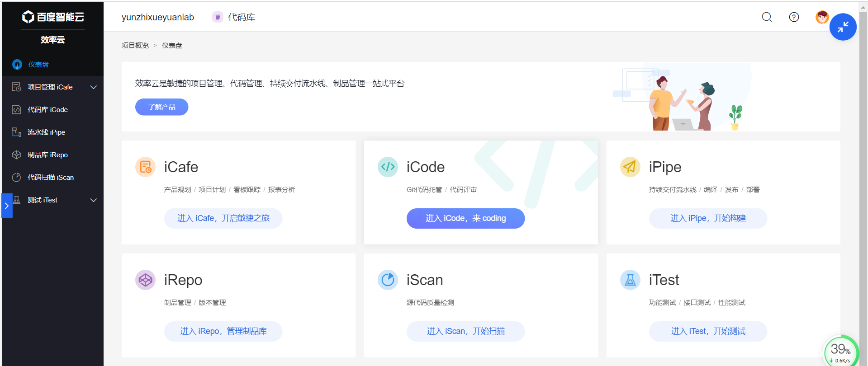Open the user avatar menu

click(x=822, y=17)
